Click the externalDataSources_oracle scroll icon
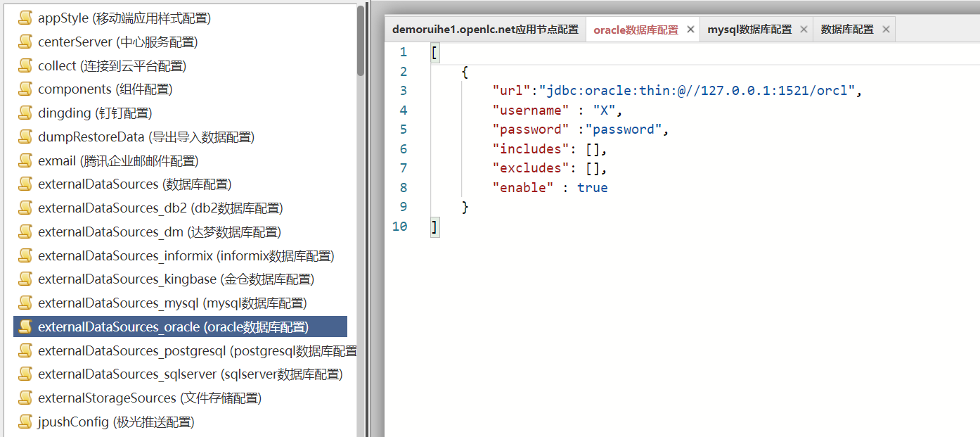 (25, 327)
